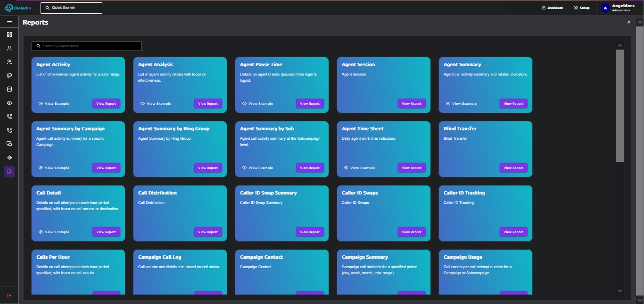
Task: View example of Agent Time Sheet
Action: [x=359, y=168]
